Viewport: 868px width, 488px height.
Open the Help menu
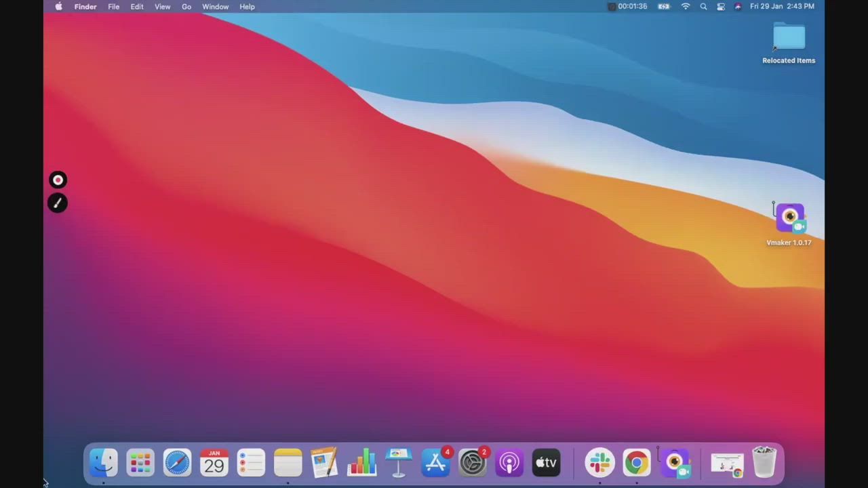coord(248,7)
